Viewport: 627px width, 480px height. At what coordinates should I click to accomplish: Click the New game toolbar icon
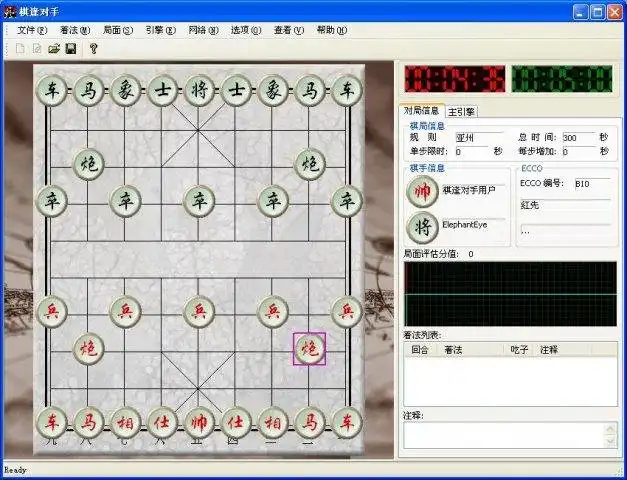coord(20,49)
